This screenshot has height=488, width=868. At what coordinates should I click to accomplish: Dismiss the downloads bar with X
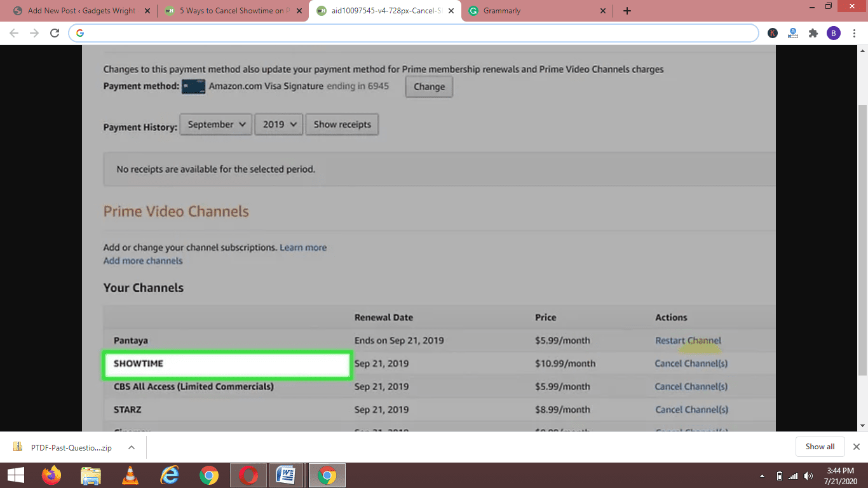point(857,447)
